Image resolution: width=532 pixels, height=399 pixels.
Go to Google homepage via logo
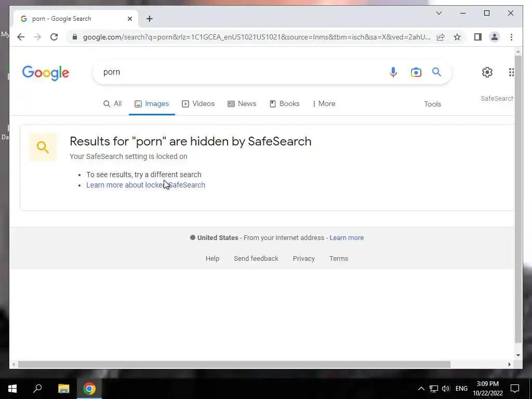click(46, 73)
